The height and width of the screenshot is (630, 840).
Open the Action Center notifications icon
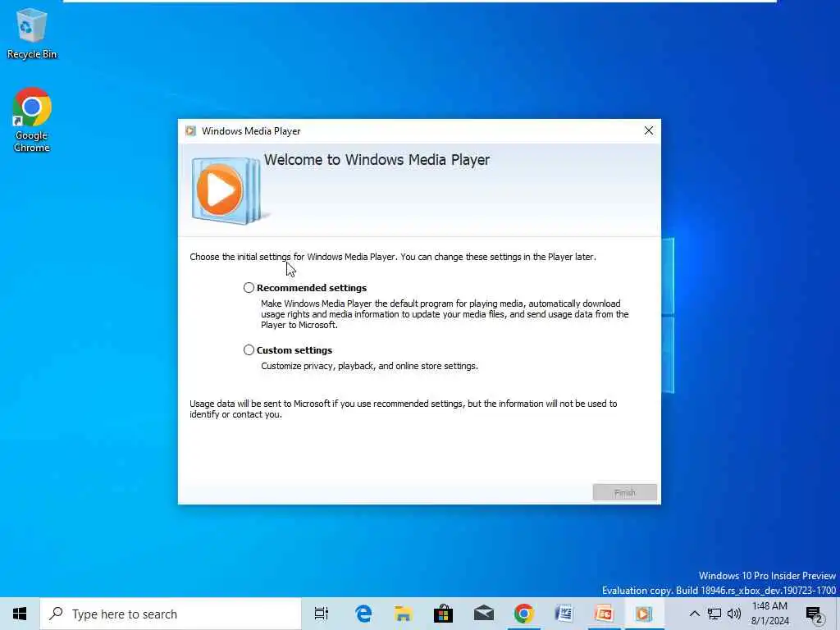[815, 614]
